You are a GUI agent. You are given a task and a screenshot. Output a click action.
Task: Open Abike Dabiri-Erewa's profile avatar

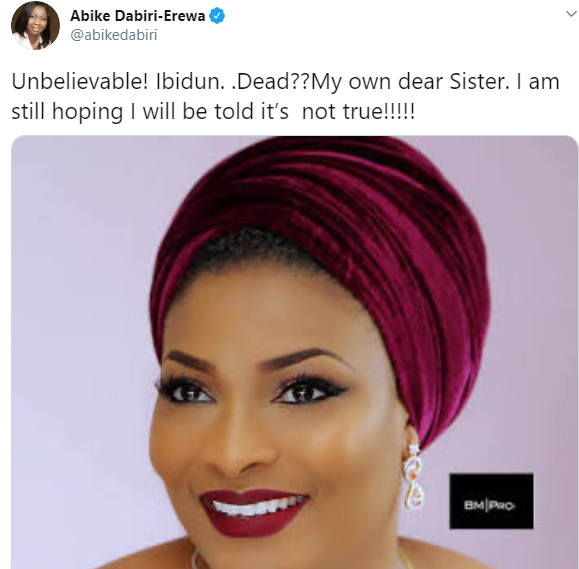point(35,25)
